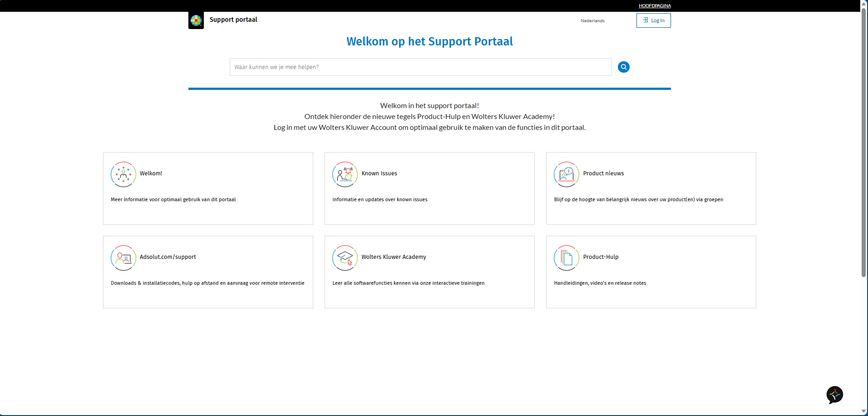Open Wolters Kluwer Academy title link
This screenshot has height=416, width=868.
point(394,257)
